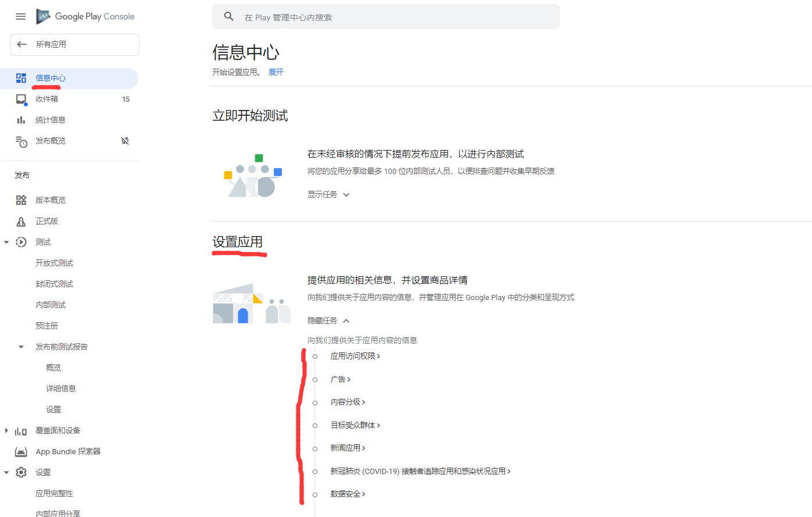Expand the 测试 section in sidebar
The image size is (812, 517).
(x=7, y=241)
